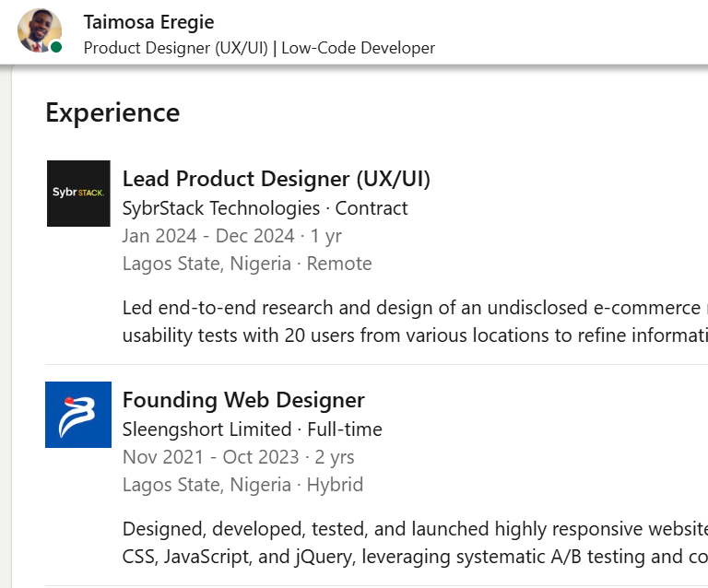This screenshot has height=588, width=708.
Task: Open the Lead Product Designer (UX/UI) role title
Action: pyautogui.click(x=276, y=179)
